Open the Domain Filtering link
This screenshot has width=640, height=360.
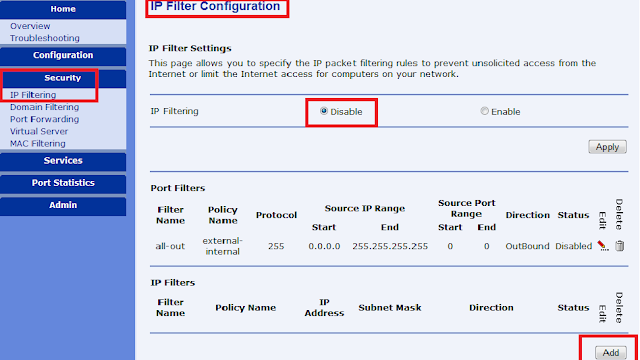coord(44,107)
